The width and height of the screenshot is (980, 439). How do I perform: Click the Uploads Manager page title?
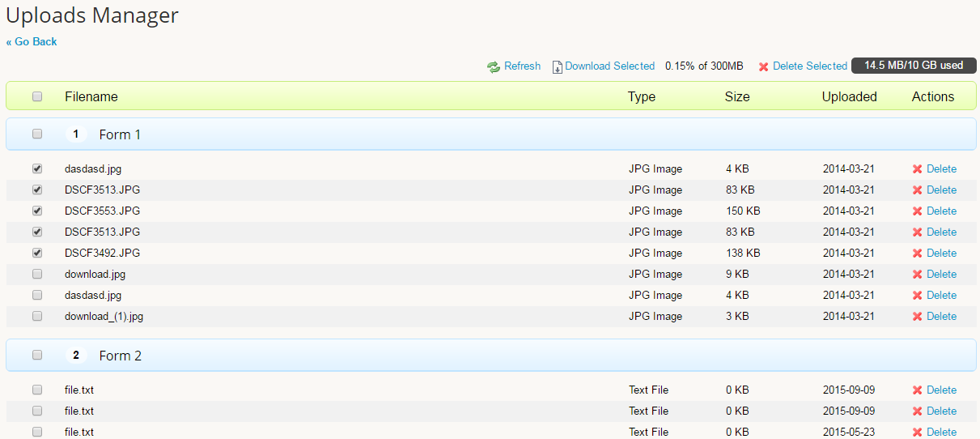[92, 15]
